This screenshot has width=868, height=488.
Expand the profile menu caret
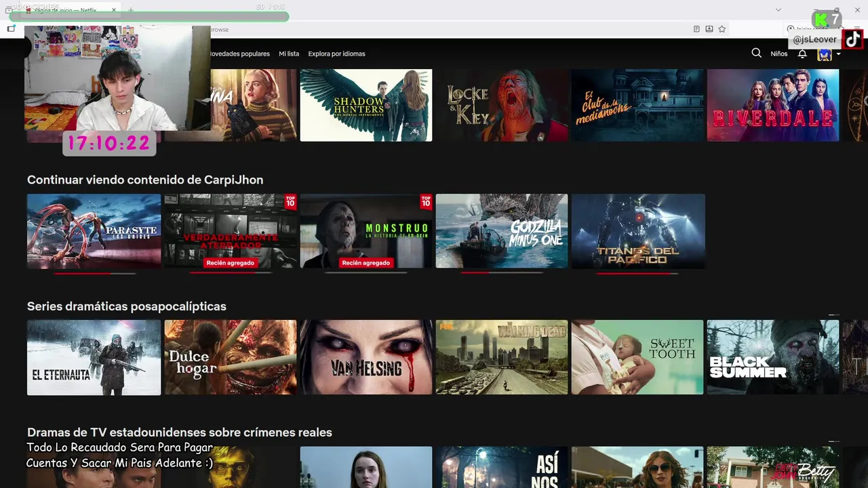pos(838,54)
